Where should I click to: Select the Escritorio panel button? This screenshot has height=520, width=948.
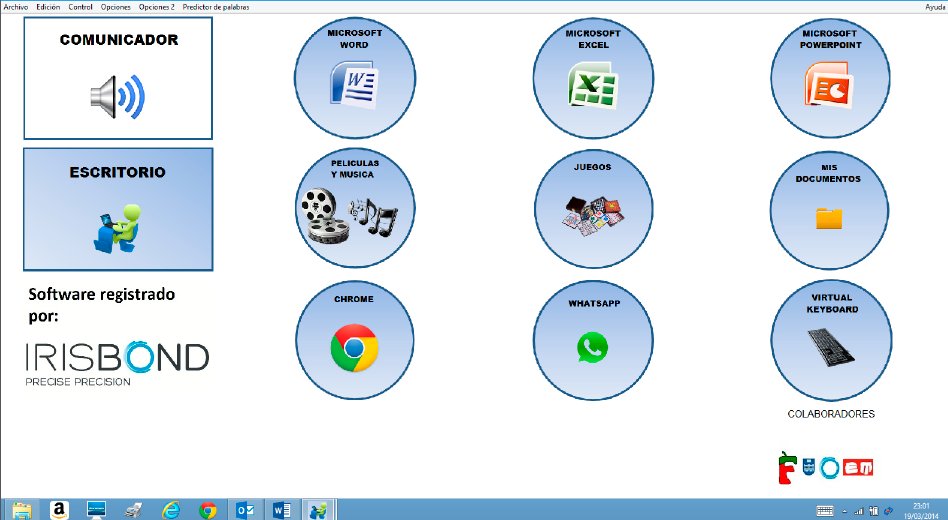[x=118, y=209]
